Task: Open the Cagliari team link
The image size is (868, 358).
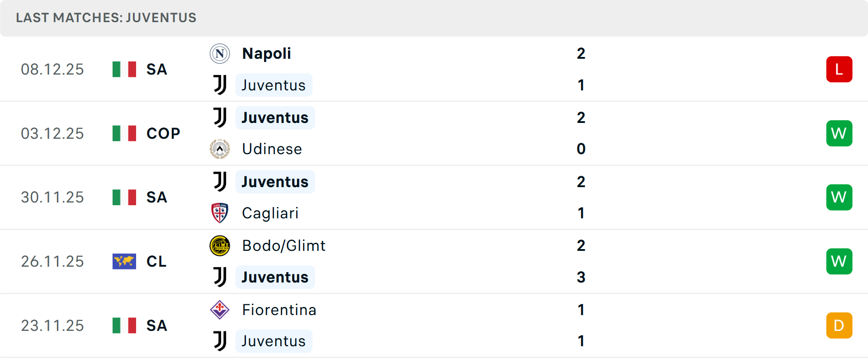Action: 270,213
